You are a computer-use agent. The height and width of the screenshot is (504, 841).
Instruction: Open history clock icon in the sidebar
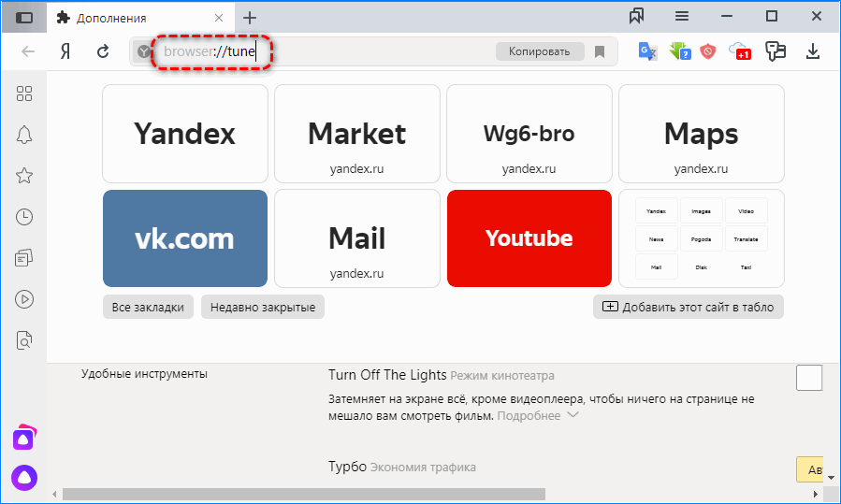coord(24,217)
